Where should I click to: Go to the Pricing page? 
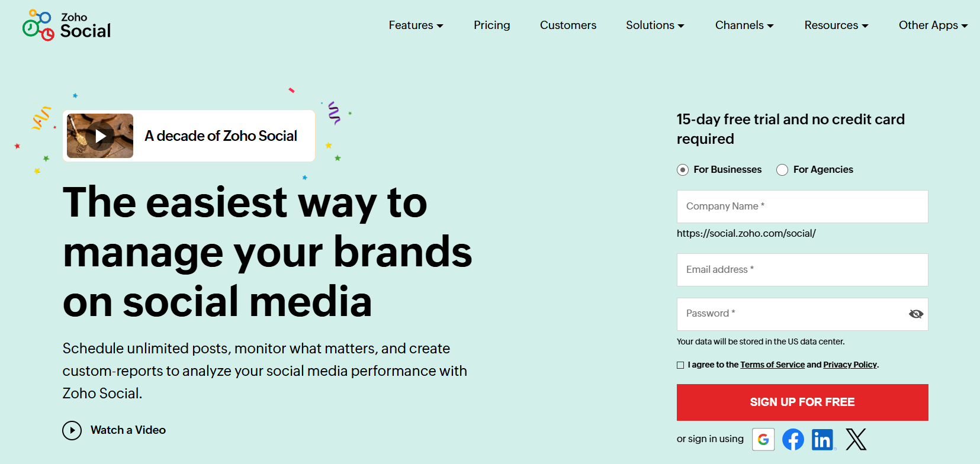pos(491,25)
